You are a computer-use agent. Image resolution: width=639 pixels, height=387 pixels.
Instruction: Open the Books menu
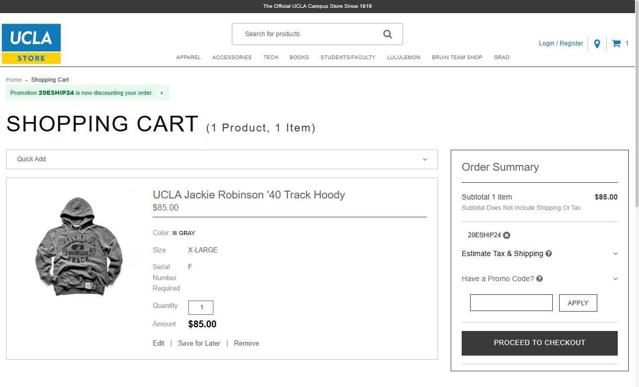tap(299, 57)
